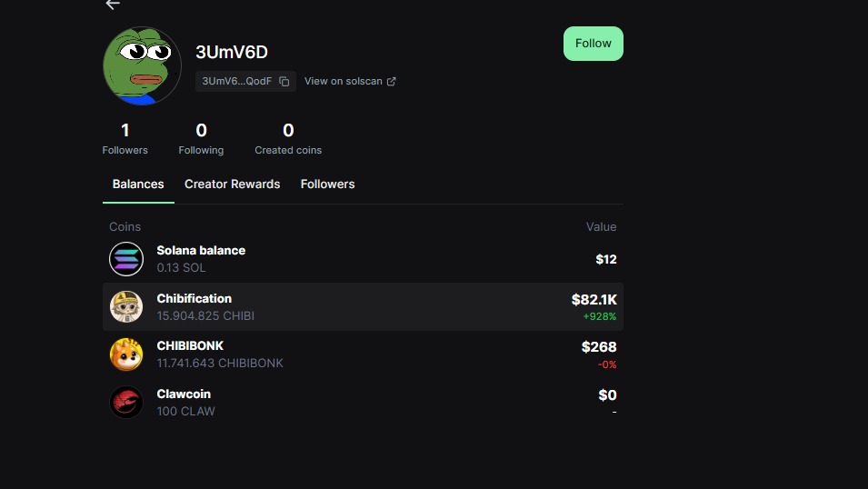Click the Coins column header
Image resolution: width=868 pixels, height=489 pixels.
[125, 226]
